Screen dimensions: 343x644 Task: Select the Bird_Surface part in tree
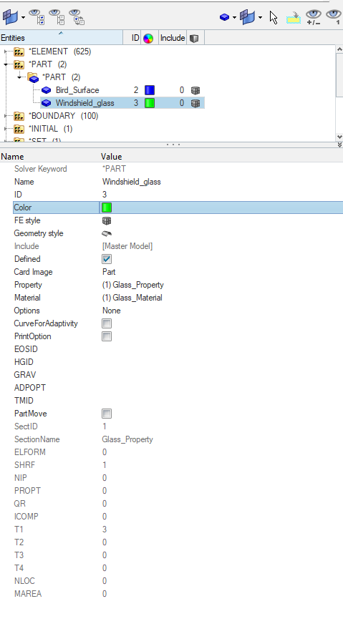(77, 90)
